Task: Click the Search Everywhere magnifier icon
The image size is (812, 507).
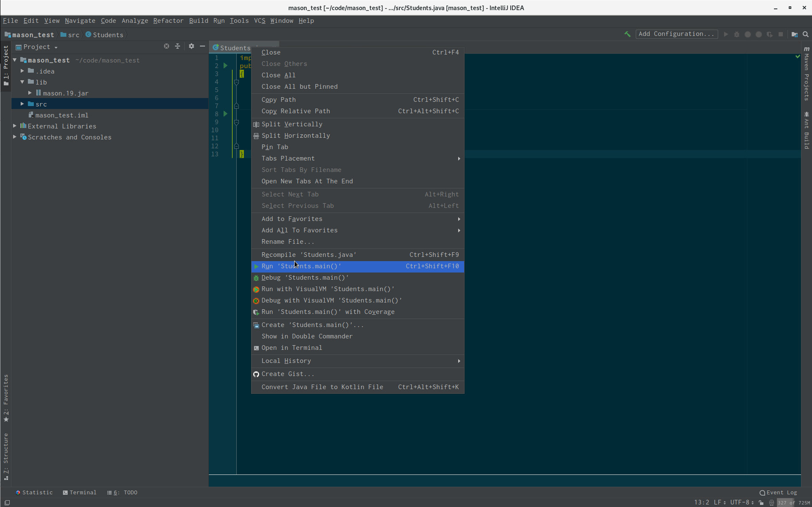Action: 806,34
